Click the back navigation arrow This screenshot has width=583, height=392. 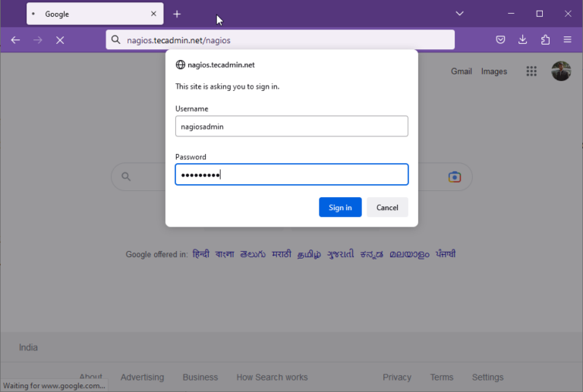tap(15, 40)
